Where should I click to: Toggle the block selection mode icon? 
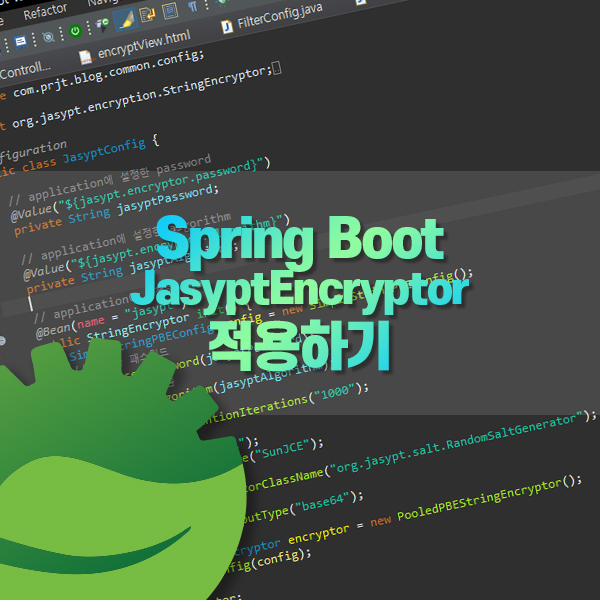coord(170,10)
